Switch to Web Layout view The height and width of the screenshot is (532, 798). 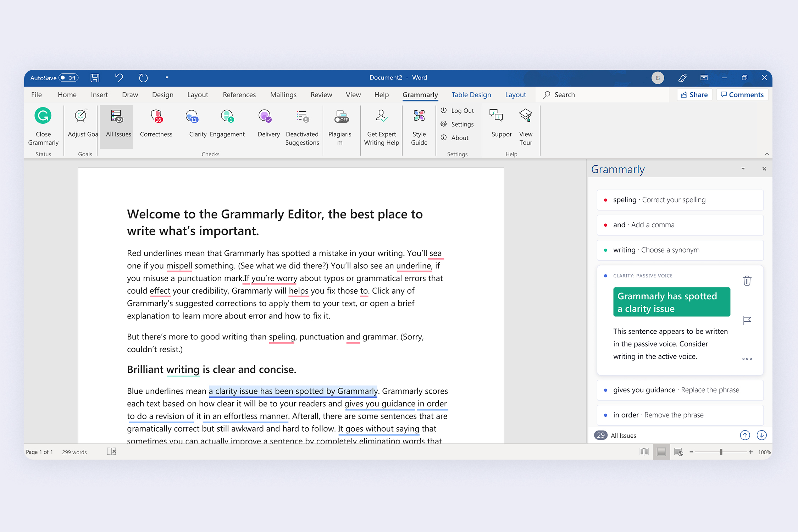tap(678, 452)
